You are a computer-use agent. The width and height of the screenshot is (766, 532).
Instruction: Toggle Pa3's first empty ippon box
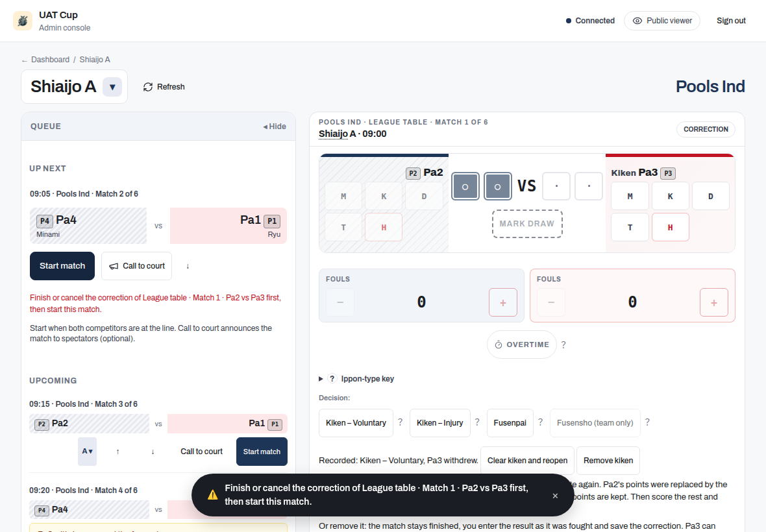pyautogui.click(x=556, y=186)
